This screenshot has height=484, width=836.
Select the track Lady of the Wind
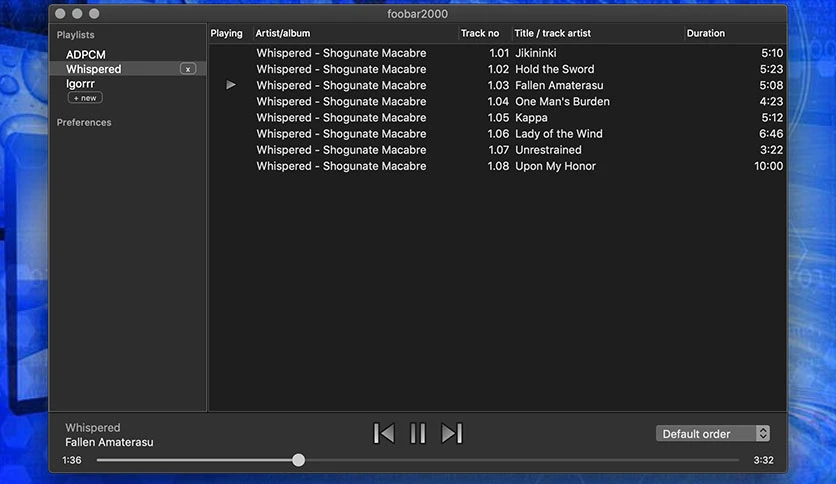pos(559,134)
